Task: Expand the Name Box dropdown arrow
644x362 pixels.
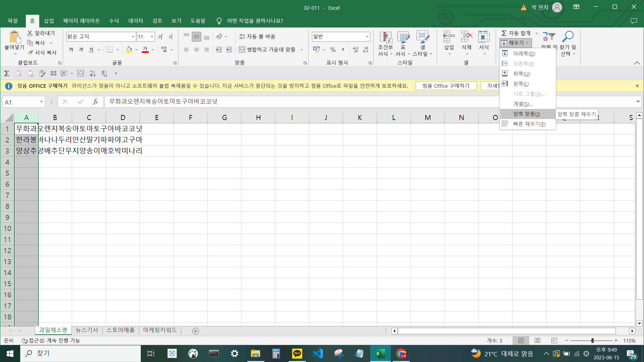Action: 41,102
